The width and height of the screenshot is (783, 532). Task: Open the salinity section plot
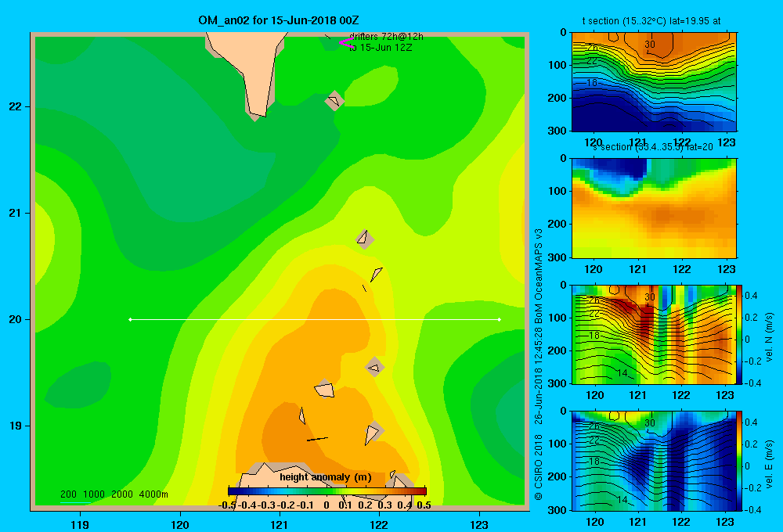click(654, 208)
